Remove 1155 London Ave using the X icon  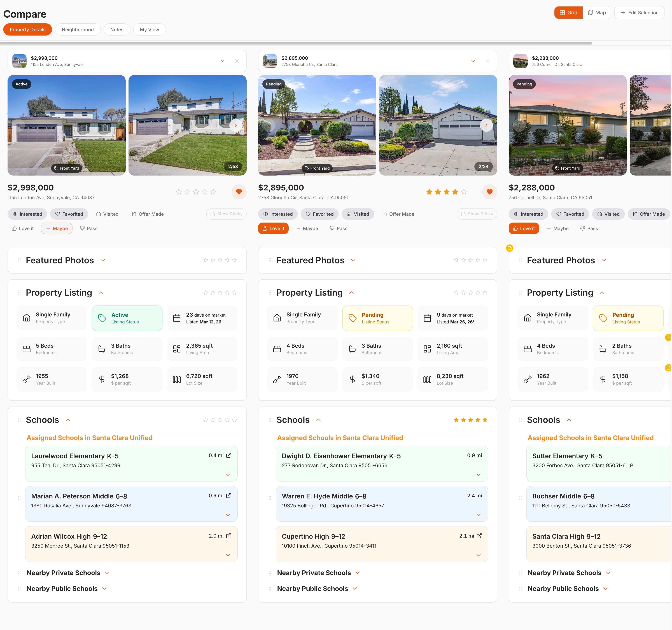click(x=237, y=61)
